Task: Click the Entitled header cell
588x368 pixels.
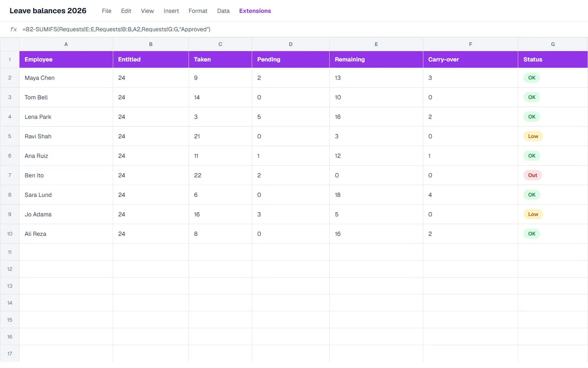Action: coord(151,60)
